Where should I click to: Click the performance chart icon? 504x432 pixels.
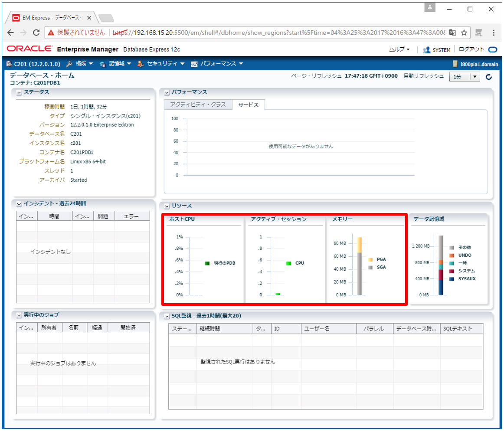click(x=194, y=64)
